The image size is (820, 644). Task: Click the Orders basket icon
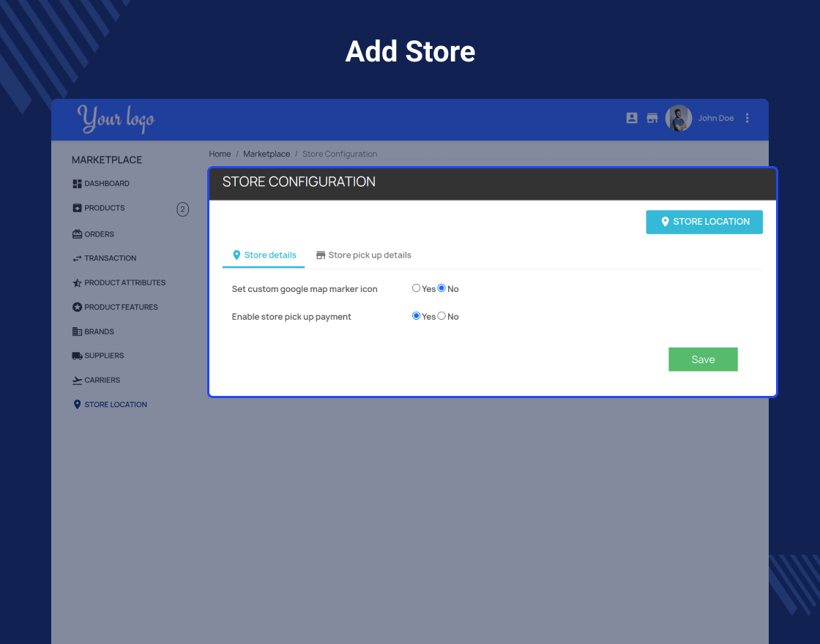point(77,234)
